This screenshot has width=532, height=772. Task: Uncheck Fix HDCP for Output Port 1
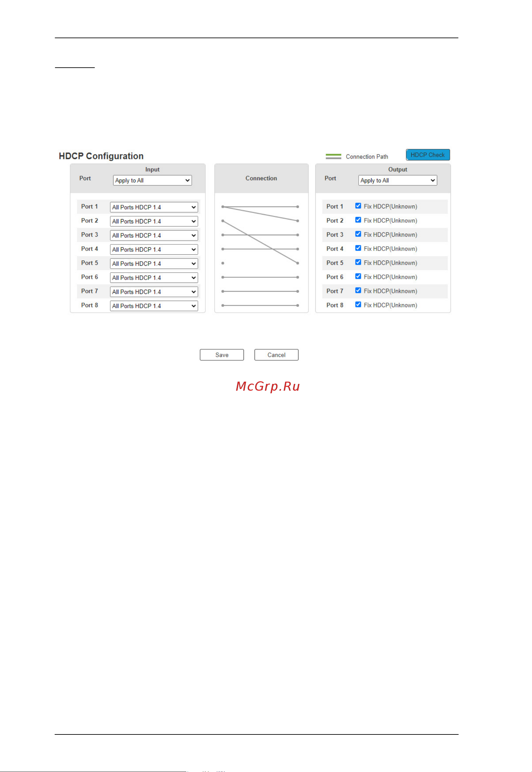coord(358,206)
